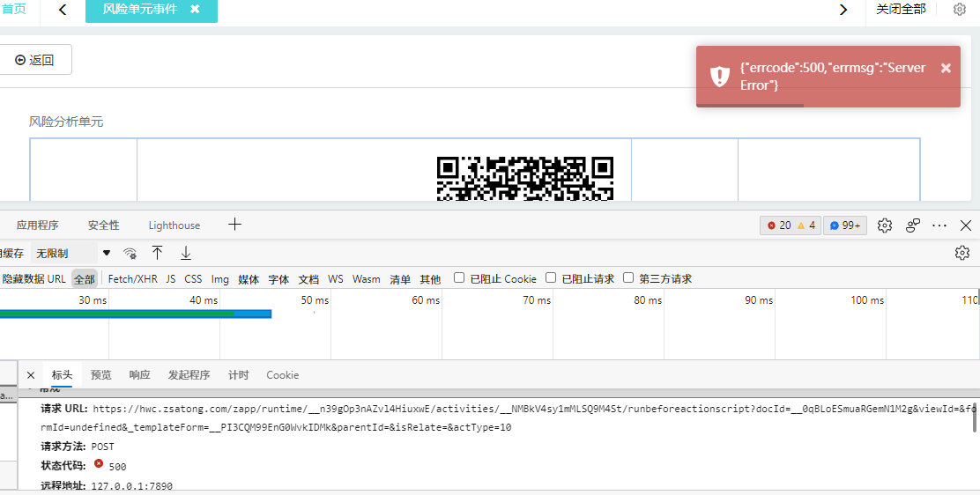980x495 pixels.
Task: Filter by Fetch/XHR requests
Action: point(132,278)
